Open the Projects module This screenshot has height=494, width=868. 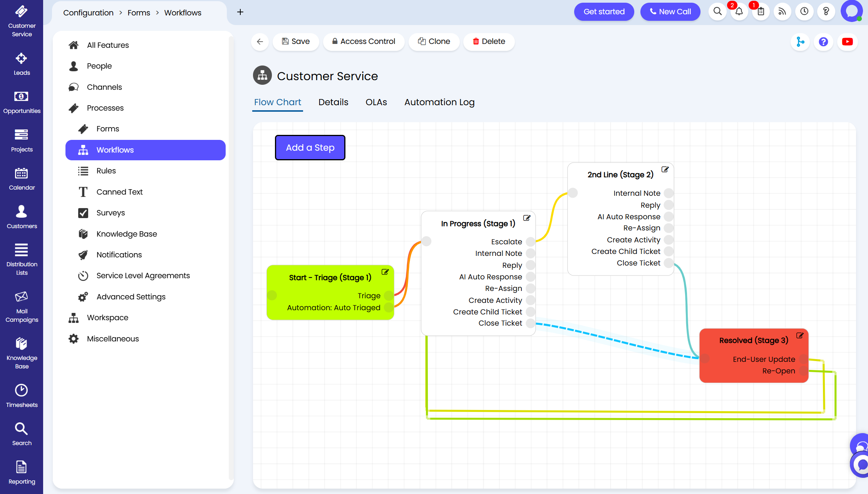pos(22,141)
